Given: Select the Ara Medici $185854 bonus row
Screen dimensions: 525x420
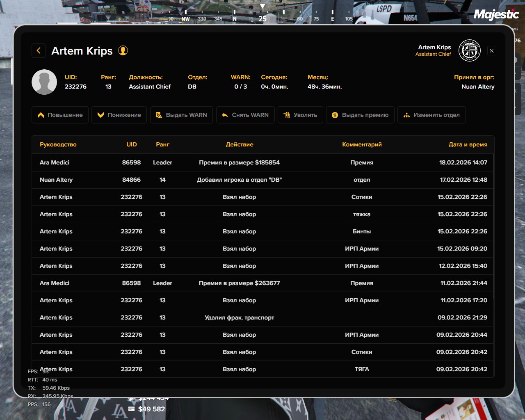Looking at the screenshot, I should pos(239,162).
